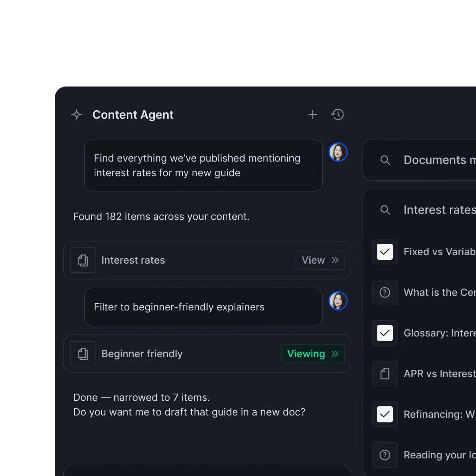Click the Content Agent title
The height and width of the screenshot is (476, 476).
[x=133, y=115]
